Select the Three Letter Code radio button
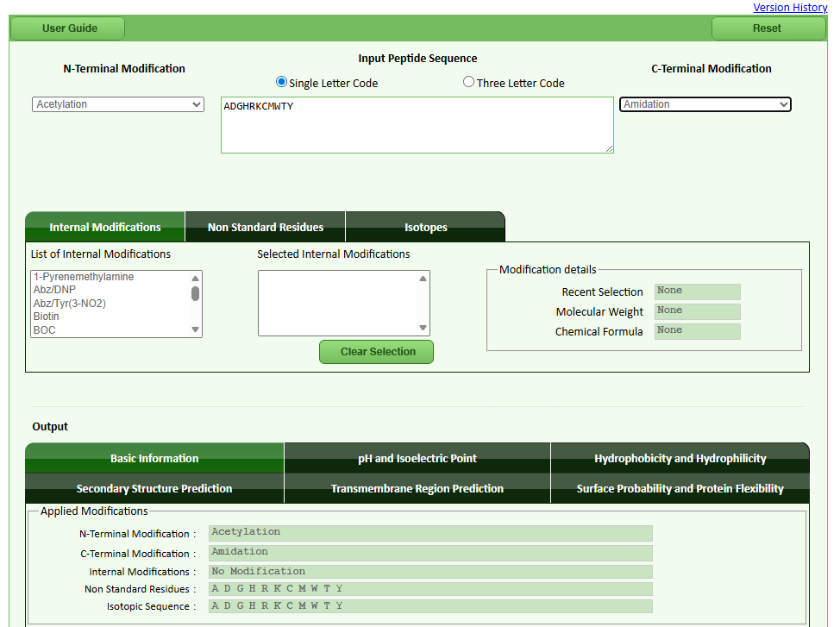 click(x=468, y=83)
